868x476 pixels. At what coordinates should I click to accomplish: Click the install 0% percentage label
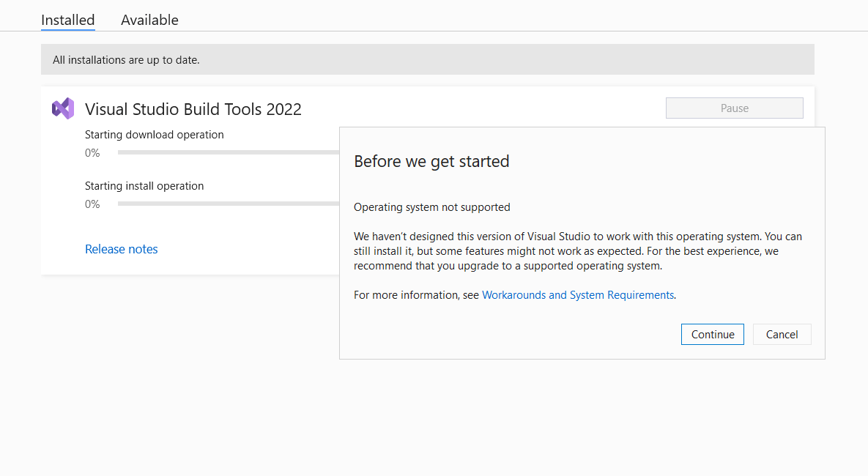click(92, 204)
